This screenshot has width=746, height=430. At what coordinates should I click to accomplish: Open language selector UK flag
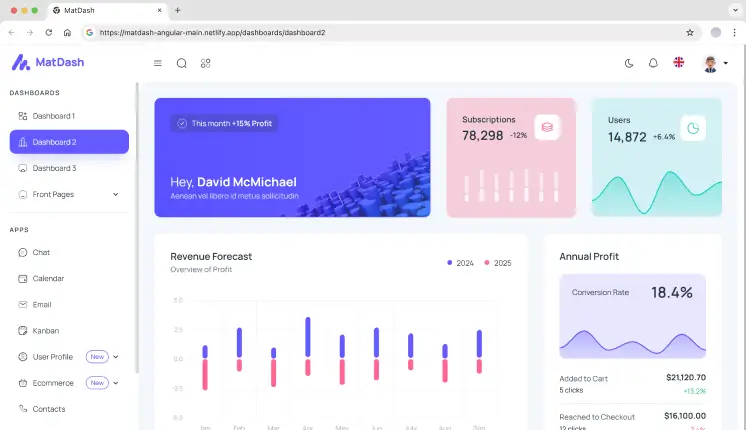[x=679, y=62]
